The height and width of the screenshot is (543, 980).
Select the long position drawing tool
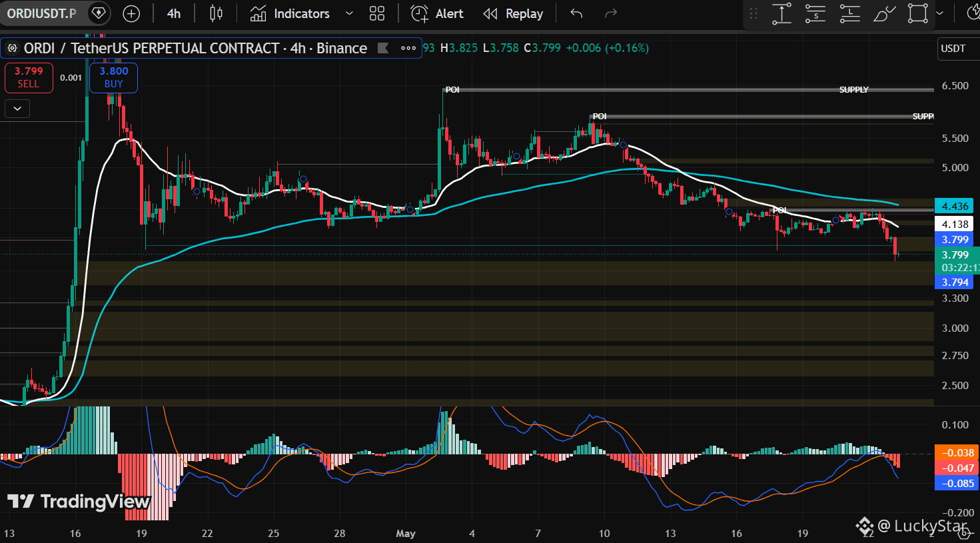(849, 13)
